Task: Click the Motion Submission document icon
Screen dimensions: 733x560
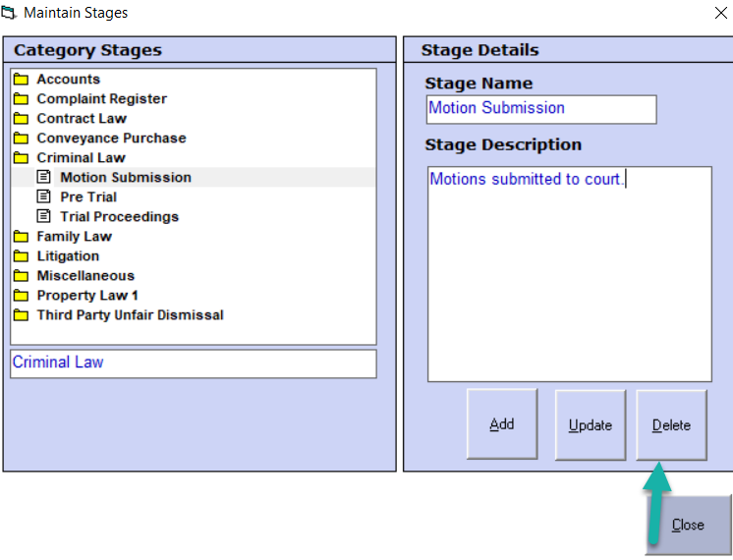Action: 43,178
